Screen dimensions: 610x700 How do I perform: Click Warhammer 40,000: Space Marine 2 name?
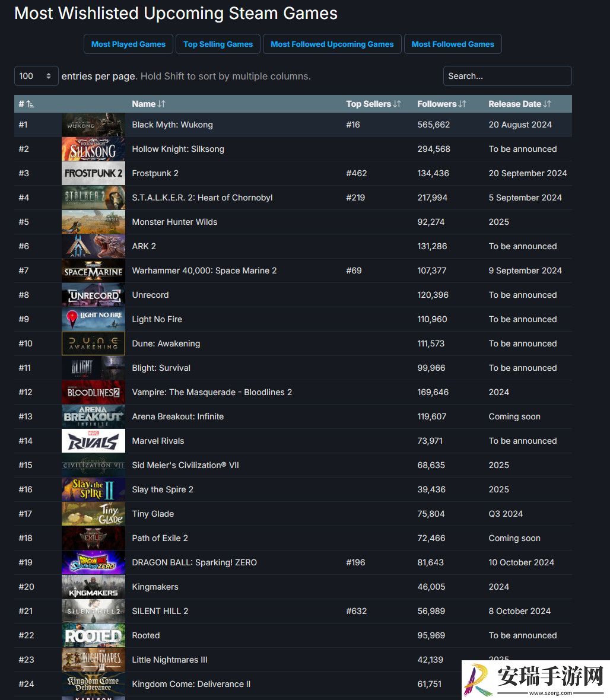coord(204,271)
